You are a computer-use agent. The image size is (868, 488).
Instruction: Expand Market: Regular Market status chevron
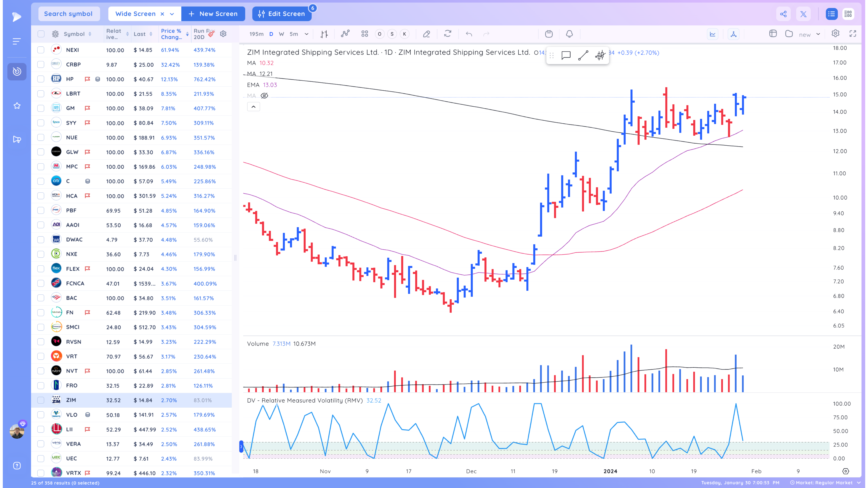858,483
